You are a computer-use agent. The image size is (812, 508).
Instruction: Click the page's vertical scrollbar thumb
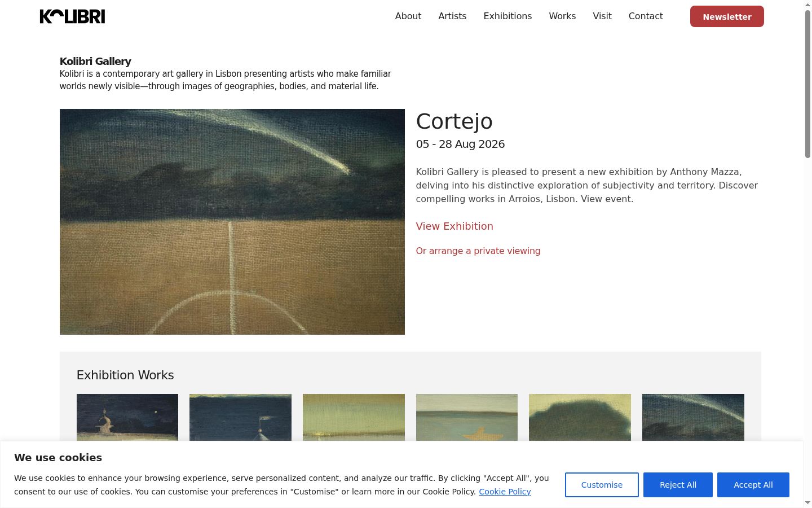tap(807, 84)
